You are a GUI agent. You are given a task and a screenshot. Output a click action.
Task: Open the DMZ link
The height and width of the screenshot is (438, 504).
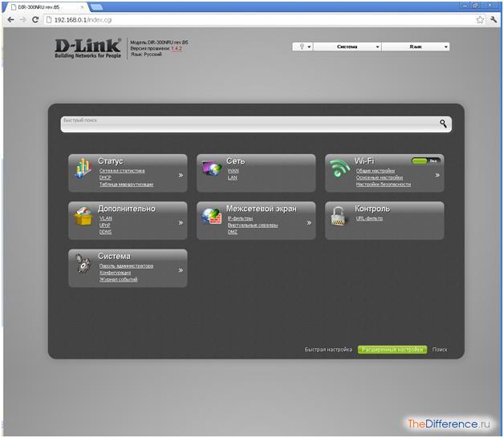[x=233, y=232]
